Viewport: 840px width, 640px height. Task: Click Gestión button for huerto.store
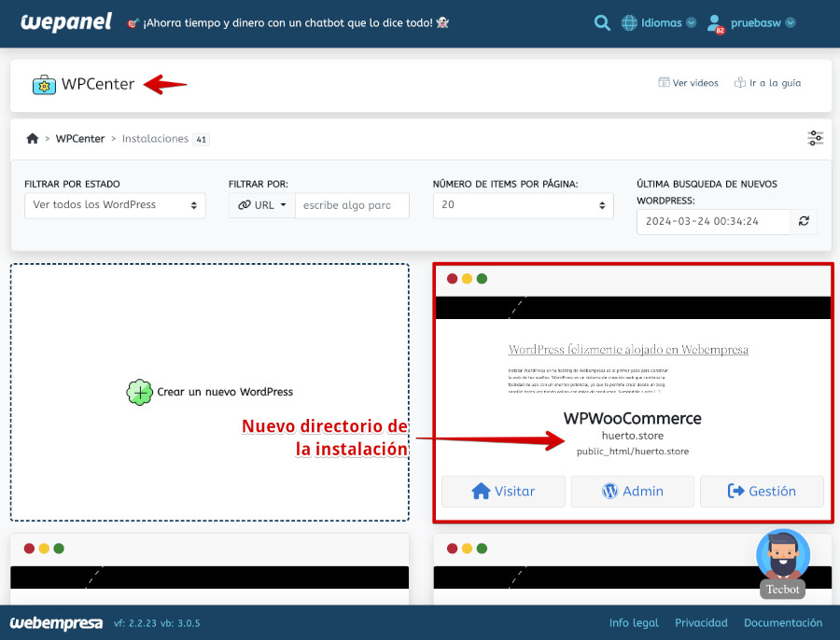click(762, 491)
